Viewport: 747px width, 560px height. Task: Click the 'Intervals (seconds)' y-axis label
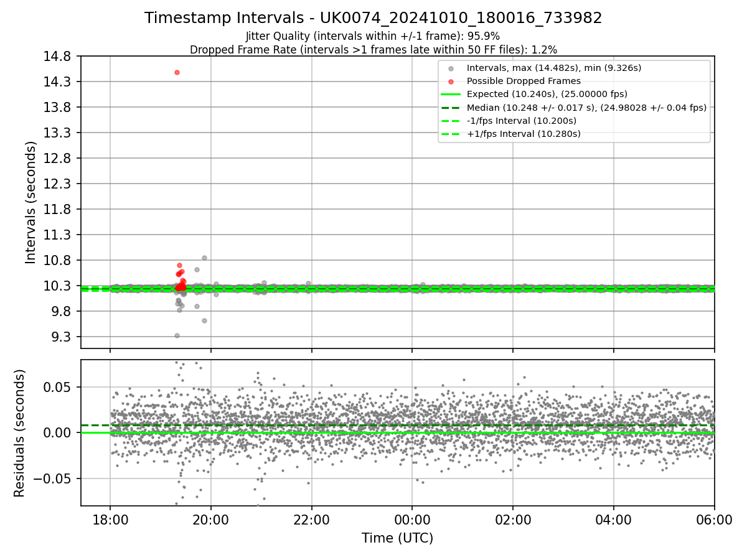[31, 202]
